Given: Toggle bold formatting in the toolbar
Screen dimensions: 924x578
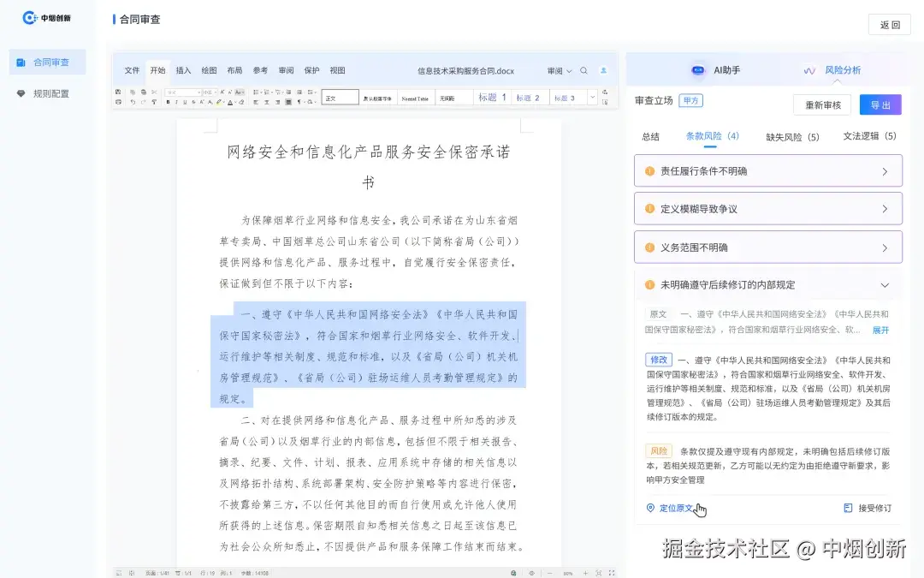Looking at the screenshot, I should [168, 101].
